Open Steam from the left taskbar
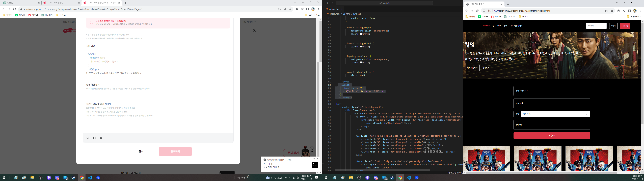 click(x=73, y=178)
